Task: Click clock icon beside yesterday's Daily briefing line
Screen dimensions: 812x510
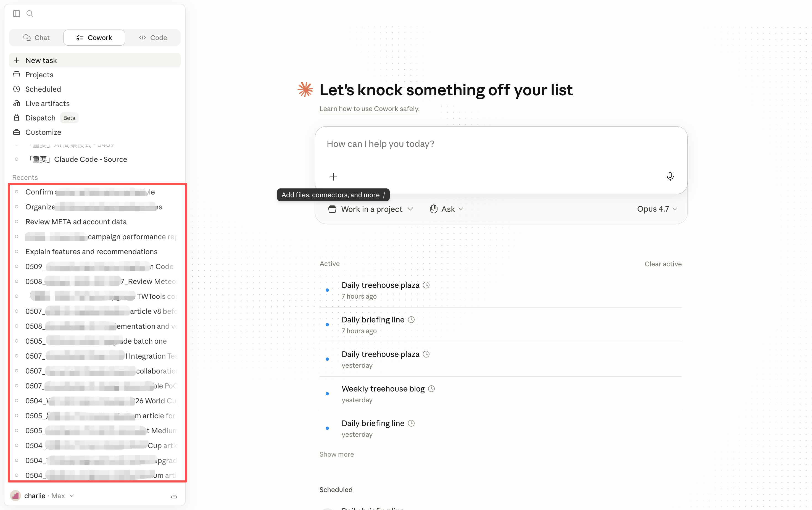Action: pos(411,423)
